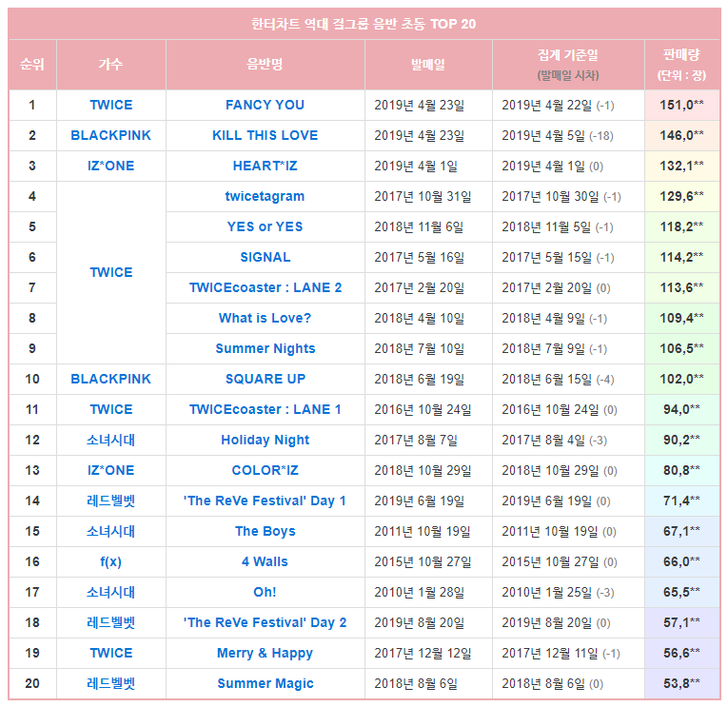Select the sales value 66,0**
Screen dimensions: 728x707
681,561
